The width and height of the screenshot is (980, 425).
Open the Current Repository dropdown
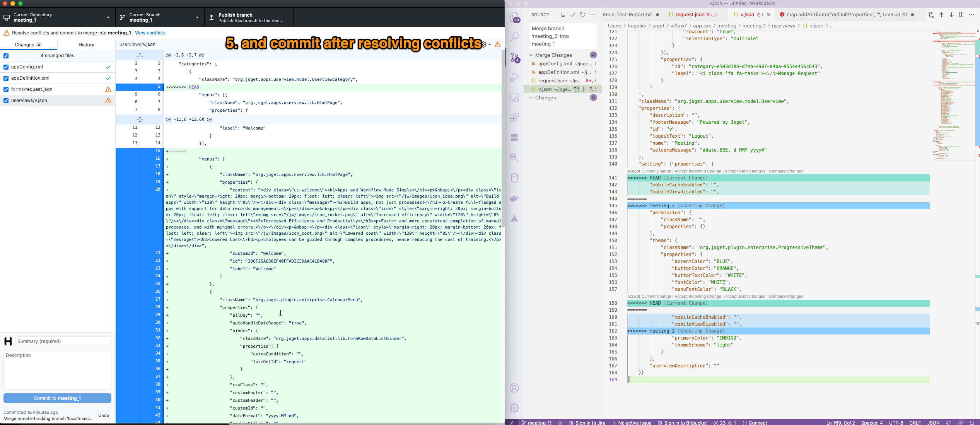pos(57,17)
